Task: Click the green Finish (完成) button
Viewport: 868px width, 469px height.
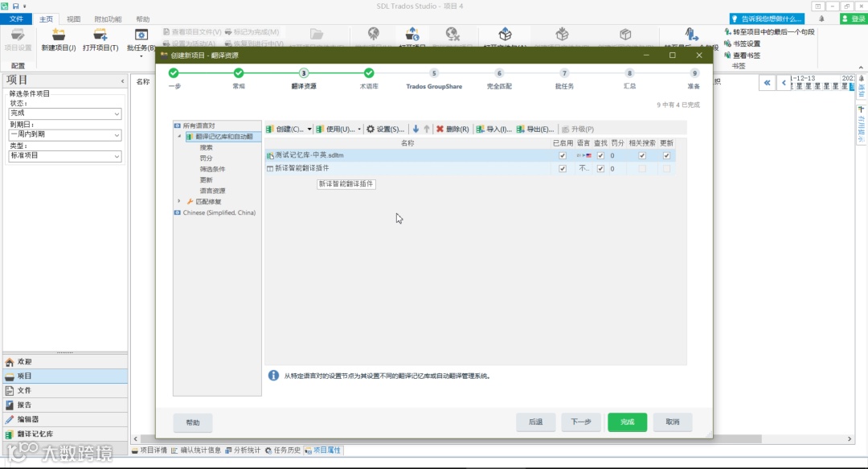Action: click(627, 422)
